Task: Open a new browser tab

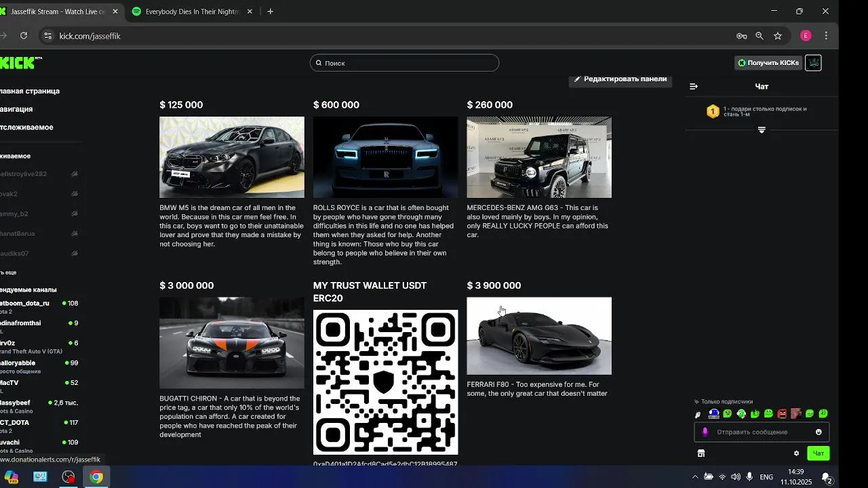Action: 270,12
